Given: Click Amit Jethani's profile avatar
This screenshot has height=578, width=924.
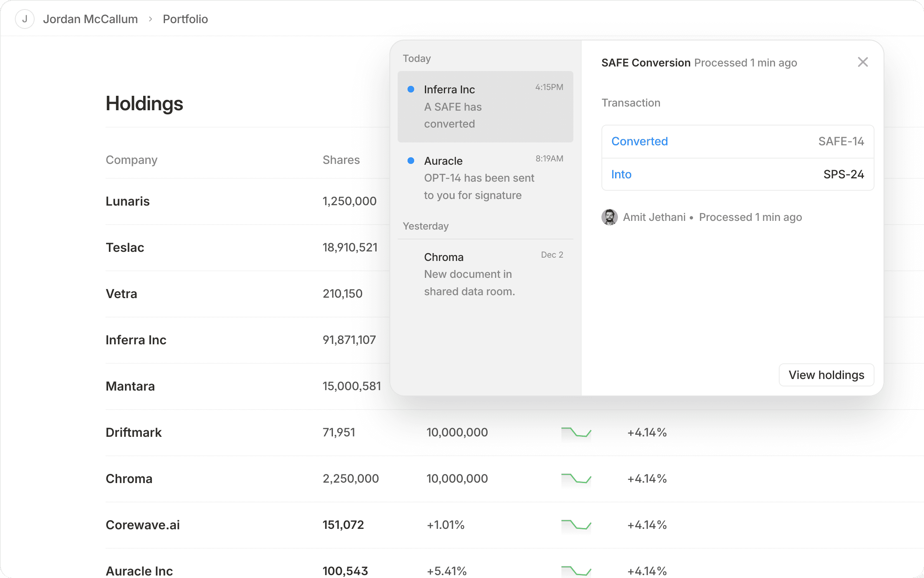Looking at the screenshot, I should pos(610,217).
